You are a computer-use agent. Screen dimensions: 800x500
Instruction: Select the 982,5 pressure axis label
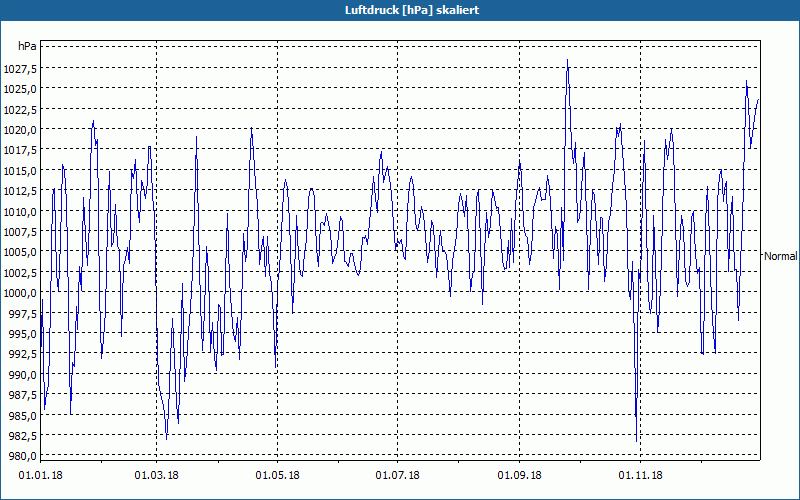tap(23, 436)
